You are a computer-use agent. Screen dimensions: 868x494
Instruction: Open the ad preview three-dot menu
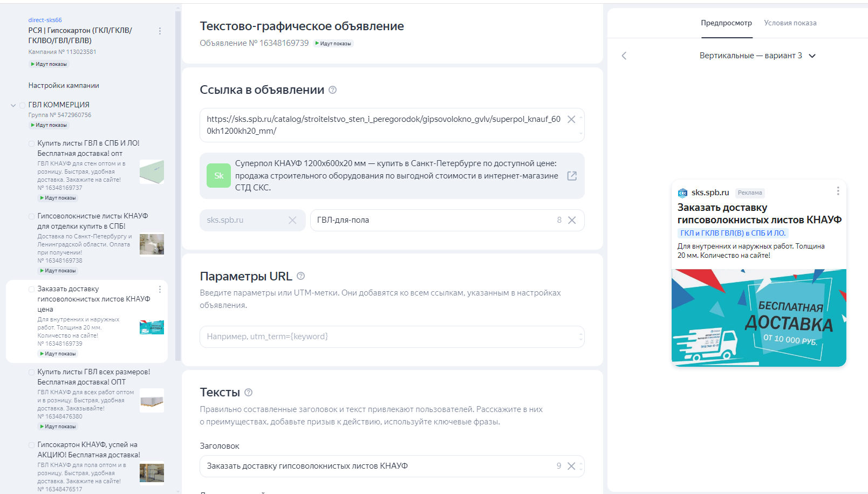(838, 191)
